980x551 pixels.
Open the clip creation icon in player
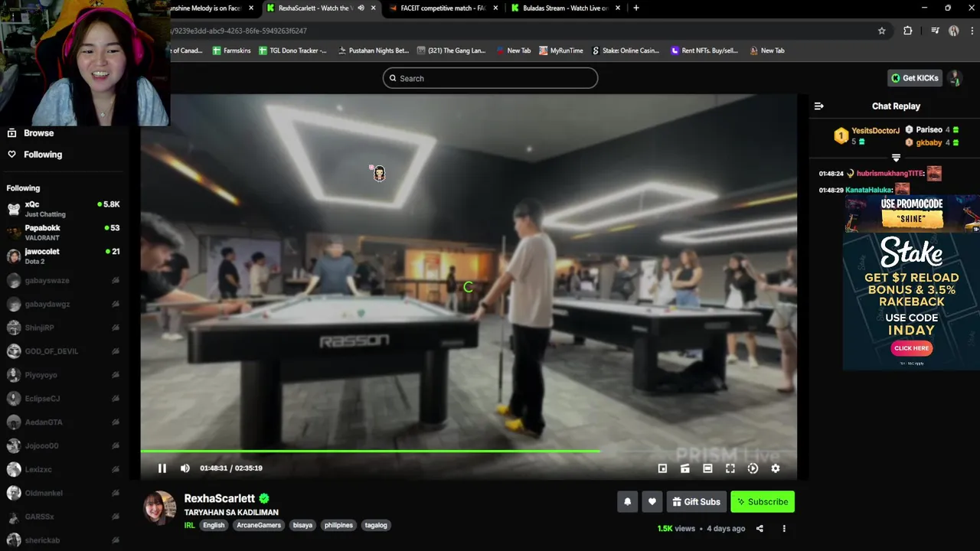point(685,468)
